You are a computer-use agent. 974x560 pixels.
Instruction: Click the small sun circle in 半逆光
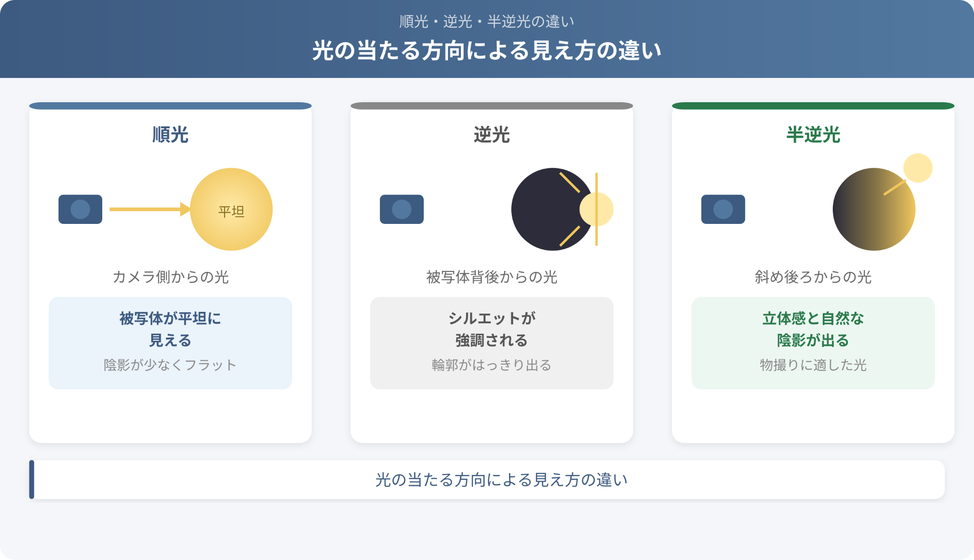point(918,168)
